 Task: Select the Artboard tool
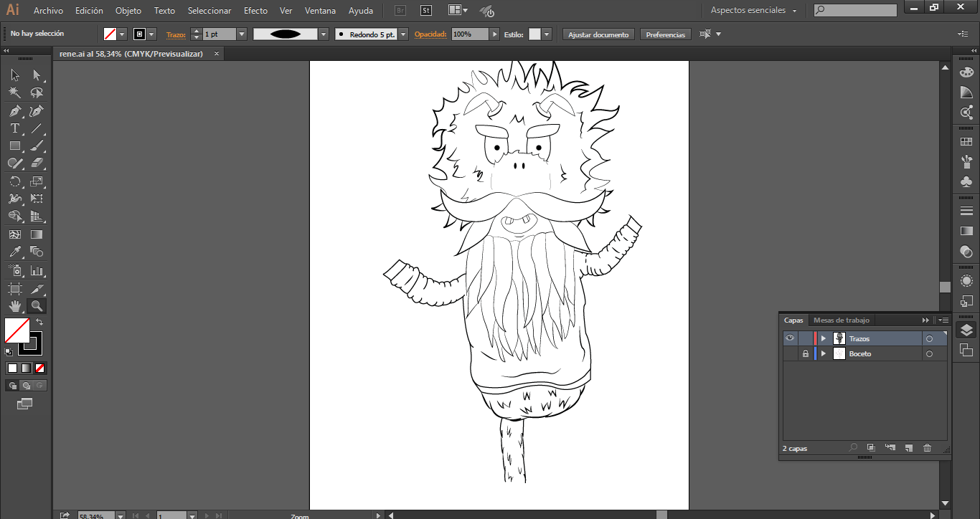click(x=15, y=288)
